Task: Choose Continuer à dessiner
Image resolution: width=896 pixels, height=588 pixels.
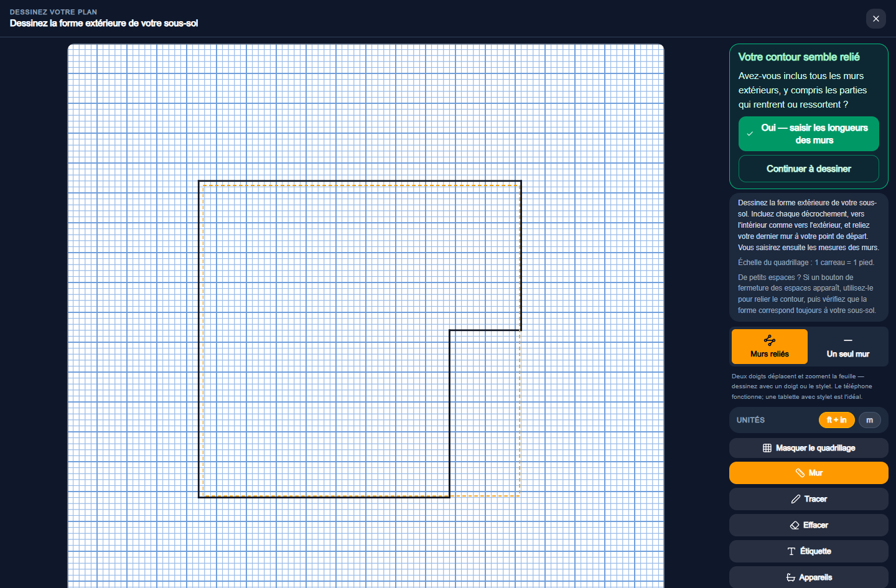Action: tap(808, 169)
